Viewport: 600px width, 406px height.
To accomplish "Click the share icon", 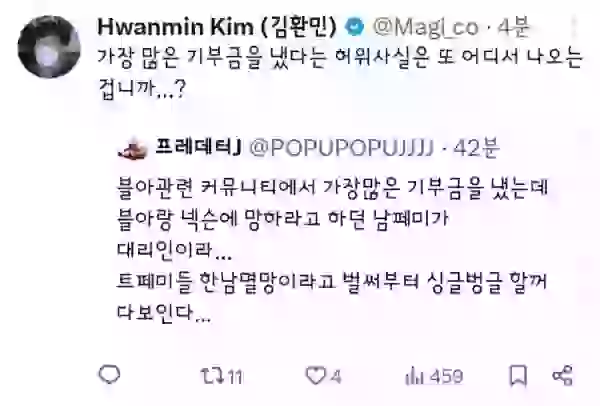I will [562, 375].
